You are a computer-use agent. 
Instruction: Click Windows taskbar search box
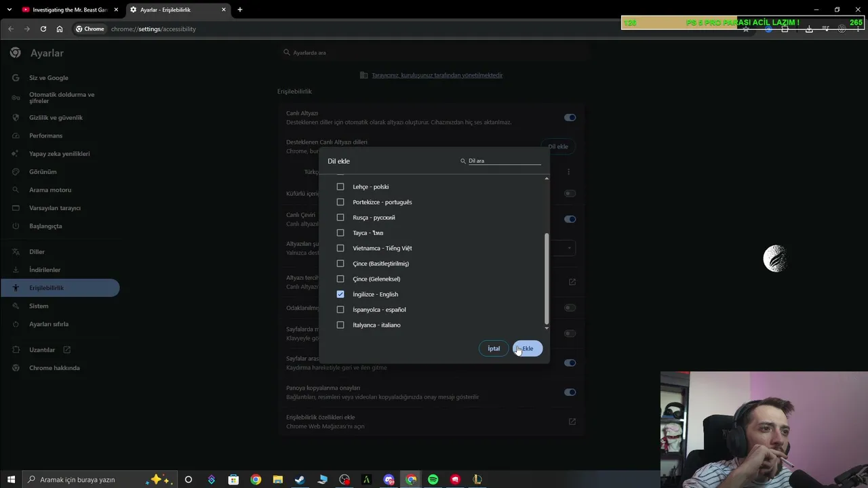100,480
